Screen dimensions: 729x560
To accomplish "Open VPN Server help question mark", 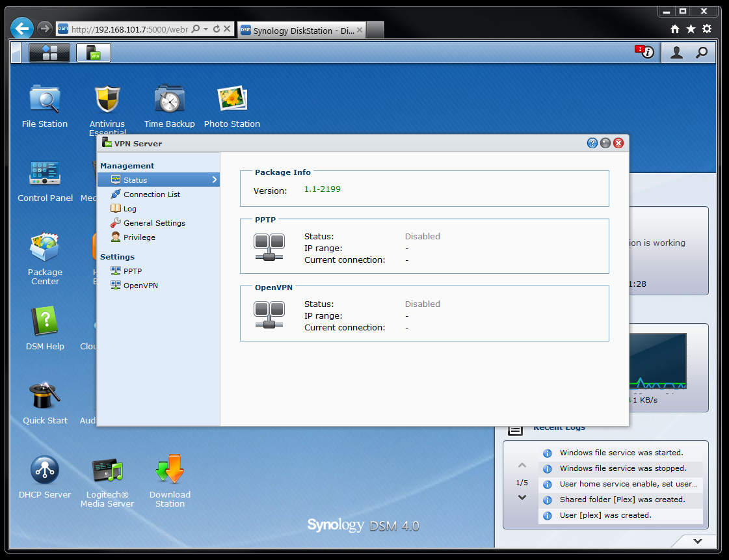I will [x=592, y=143].
